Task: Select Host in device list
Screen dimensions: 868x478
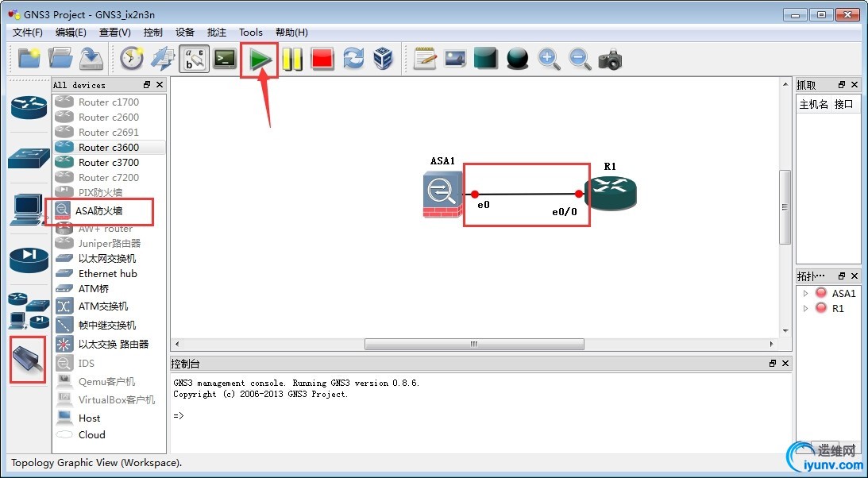Action: click(x=109, y=418)
